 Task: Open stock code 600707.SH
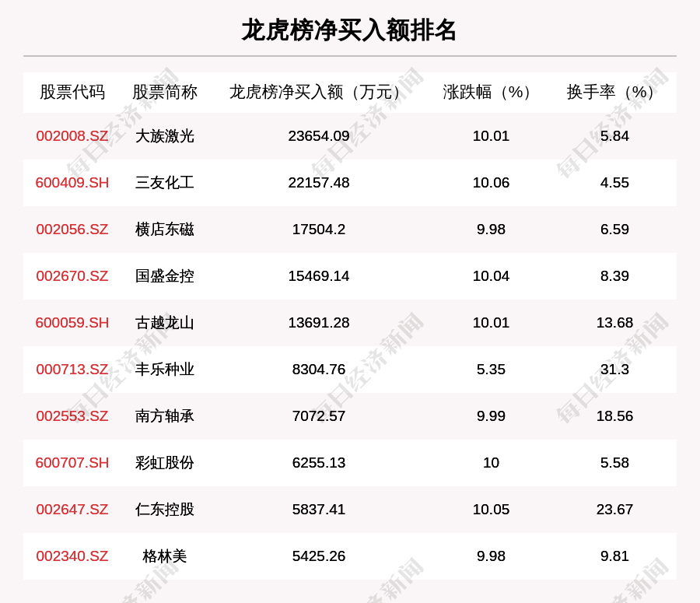point(72,463)
